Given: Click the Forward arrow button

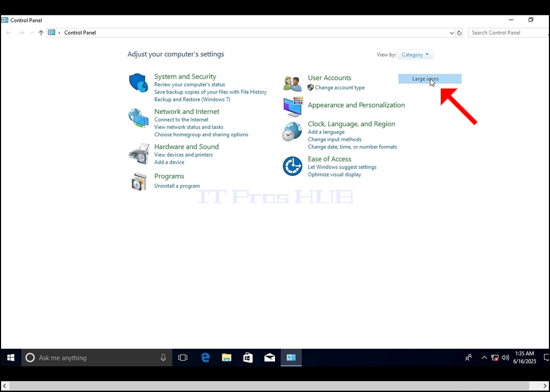Looking at the screenshot, I should 22,33.
